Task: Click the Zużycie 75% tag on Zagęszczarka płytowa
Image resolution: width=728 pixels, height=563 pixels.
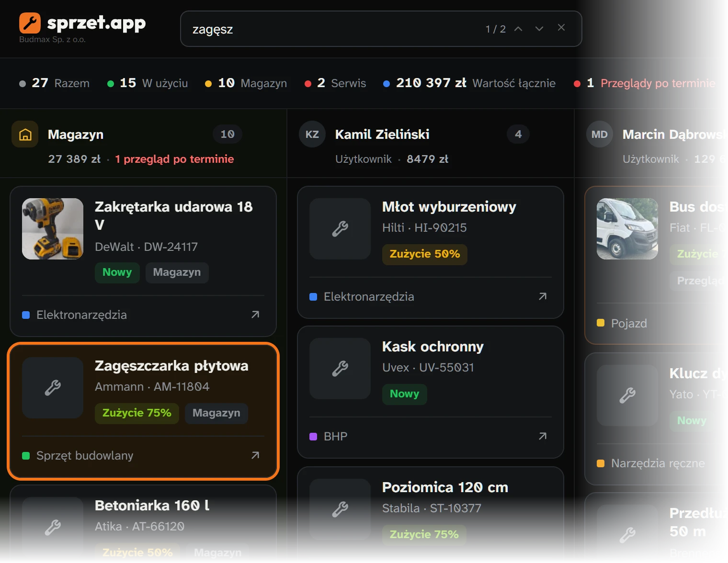Action: (137, 413)
